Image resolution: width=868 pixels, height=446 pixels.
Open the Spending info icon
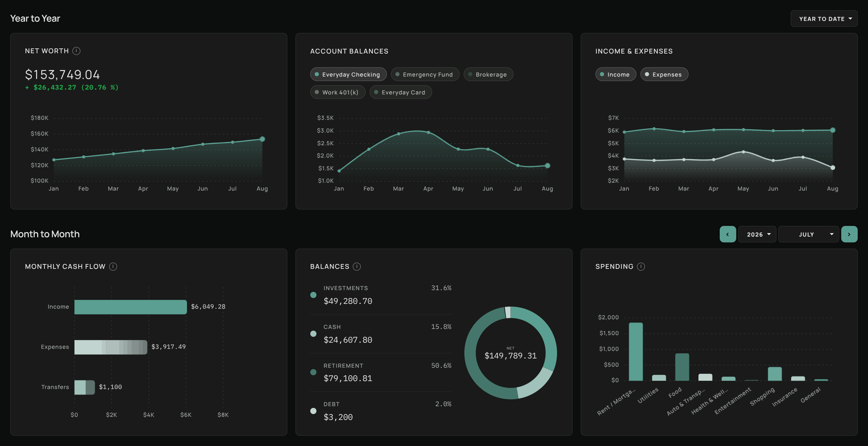coord(641,266)
